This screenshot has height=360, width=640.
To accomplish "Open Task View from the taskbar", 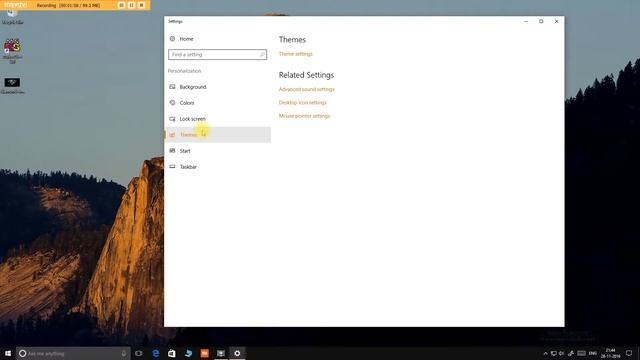I will [x=139, y=353].
